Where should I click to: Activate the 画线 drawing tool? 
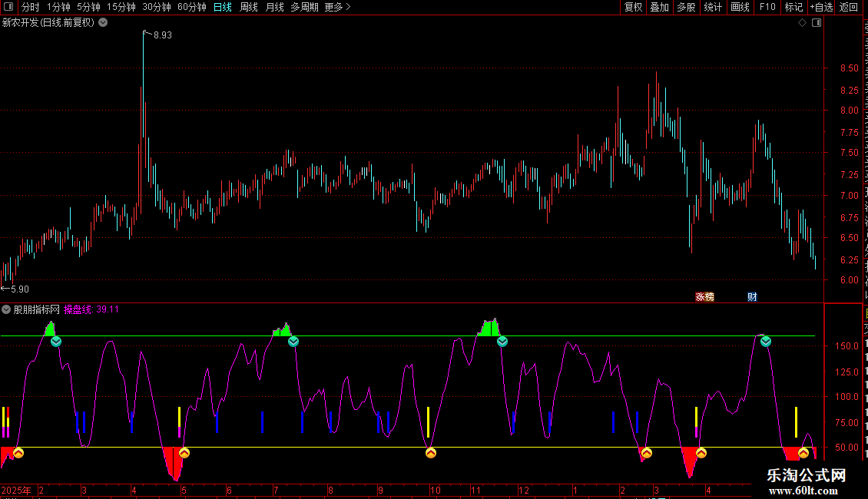(740, 7)
